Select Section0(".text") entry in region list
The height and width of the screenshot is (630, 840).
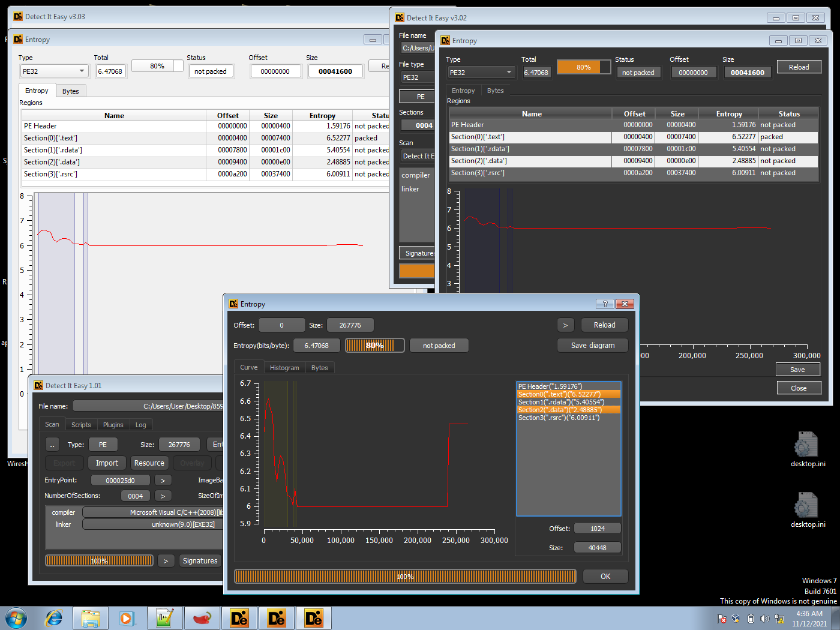568,394
